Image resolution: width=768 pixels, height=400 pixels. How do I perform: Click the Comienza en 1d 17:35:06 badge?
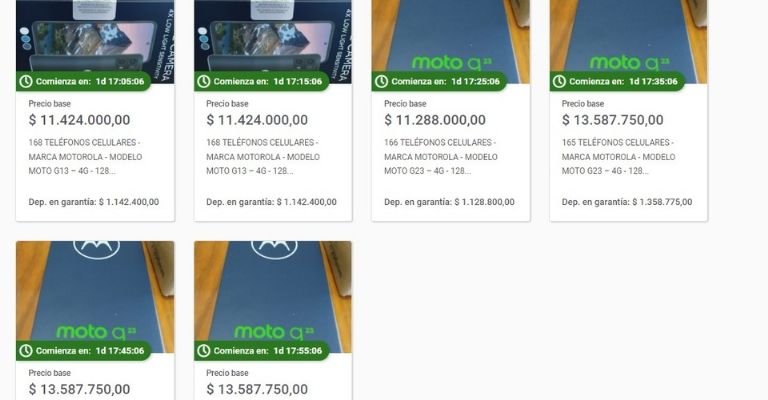[617, 81]
